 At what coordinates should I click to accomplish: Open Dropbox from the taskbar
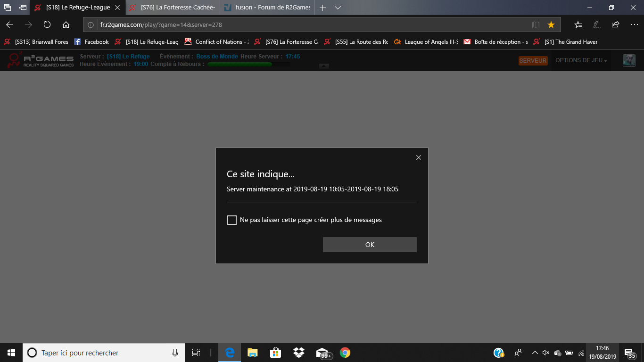tap(298, 353)
